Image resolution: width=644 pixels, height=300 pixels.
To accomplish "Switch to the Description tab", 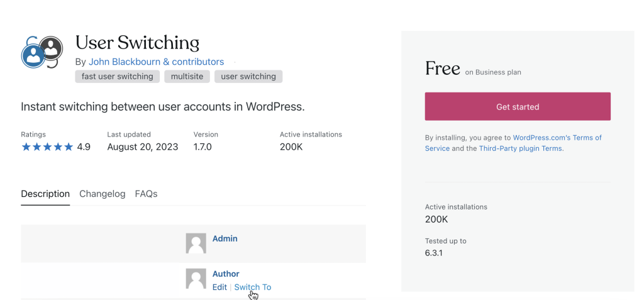I will tap(45, 194).
